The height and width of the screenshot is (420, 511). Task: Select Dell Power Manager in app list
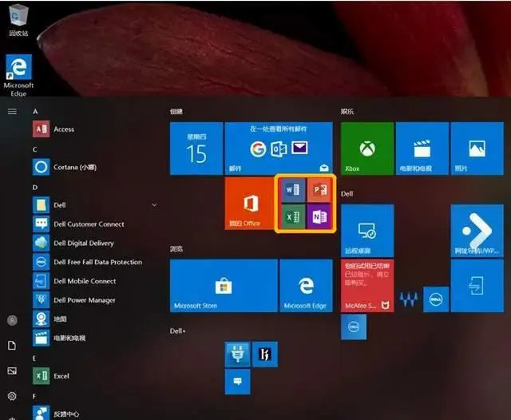84,300
